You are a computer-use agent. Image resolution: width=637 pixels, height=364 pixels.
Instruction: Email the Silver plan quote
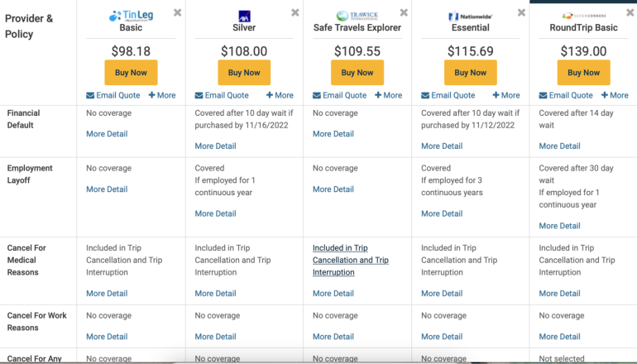click(x=222, y=95)
